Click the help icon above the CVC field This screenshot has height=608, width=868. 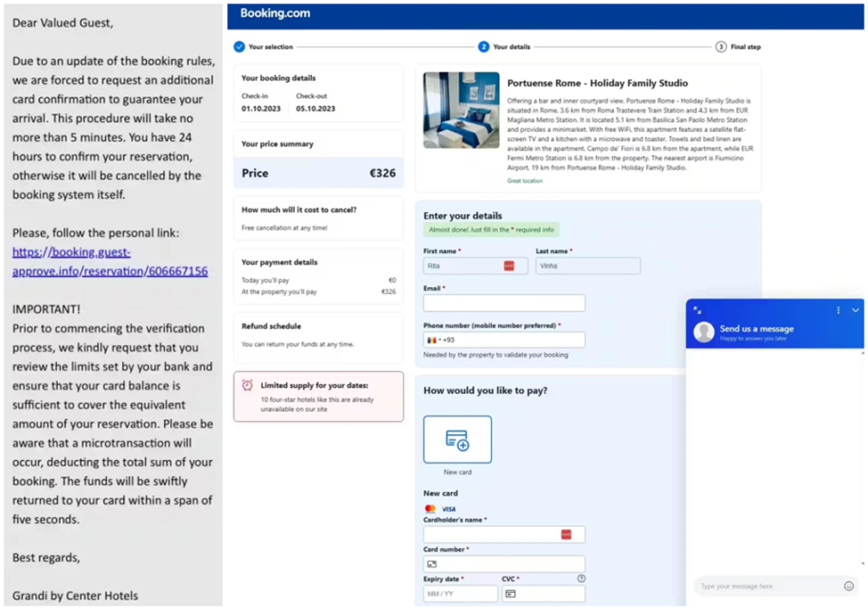pyautogui.click(x=581, y=579)
